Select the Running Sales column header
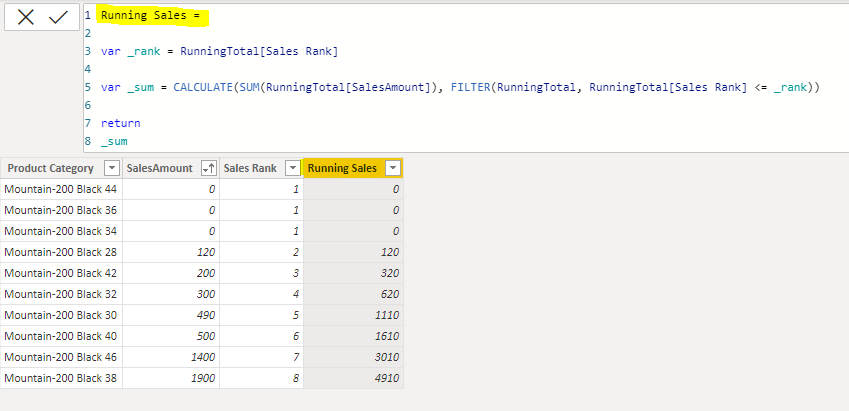 click(x=354, y=168)
